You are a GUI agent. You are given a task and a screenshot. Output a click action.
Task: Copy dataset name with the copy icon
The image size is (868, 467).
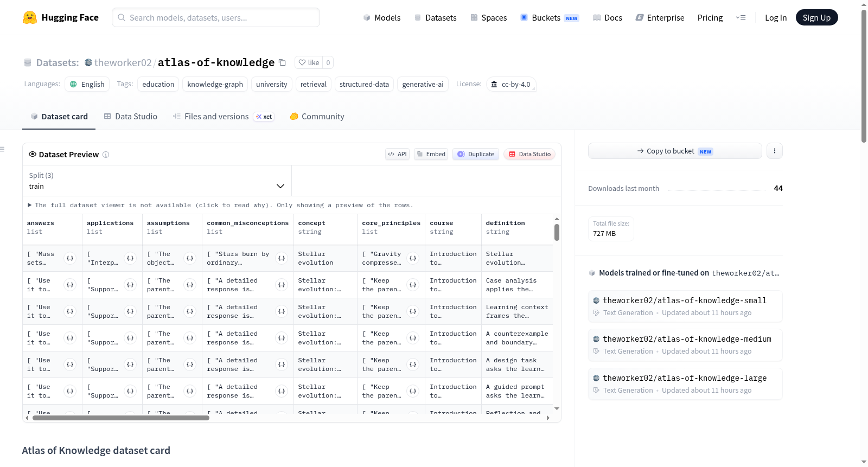coord(282,62)
